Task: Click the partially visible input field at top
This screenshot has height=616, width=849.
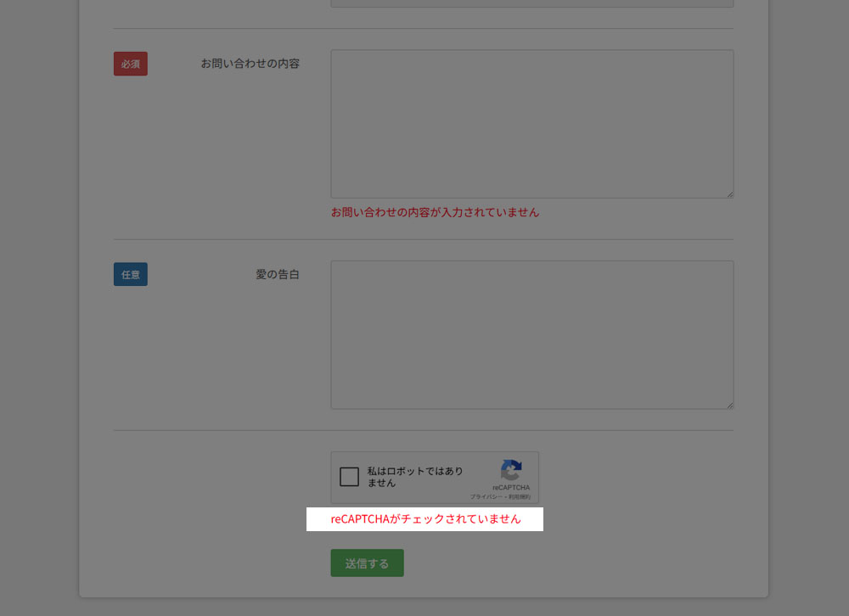Action: tap(531, 3)
